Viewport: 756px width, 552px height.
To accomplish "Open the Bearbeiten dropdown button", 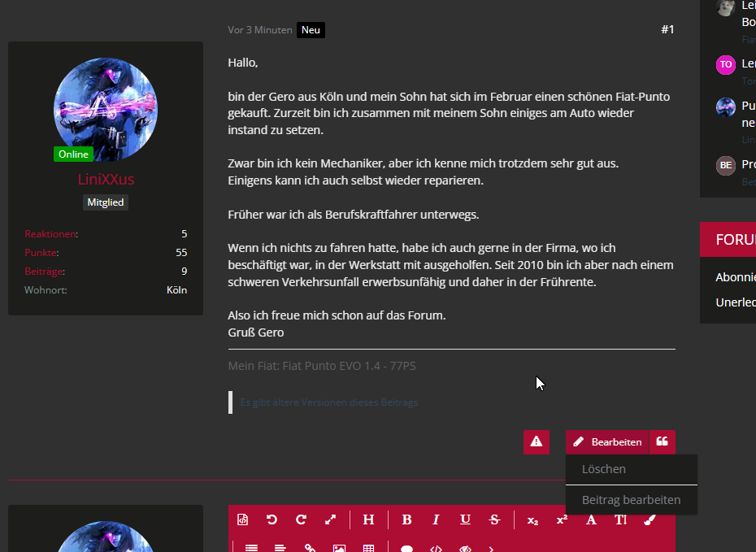I will tap(607, 442).
